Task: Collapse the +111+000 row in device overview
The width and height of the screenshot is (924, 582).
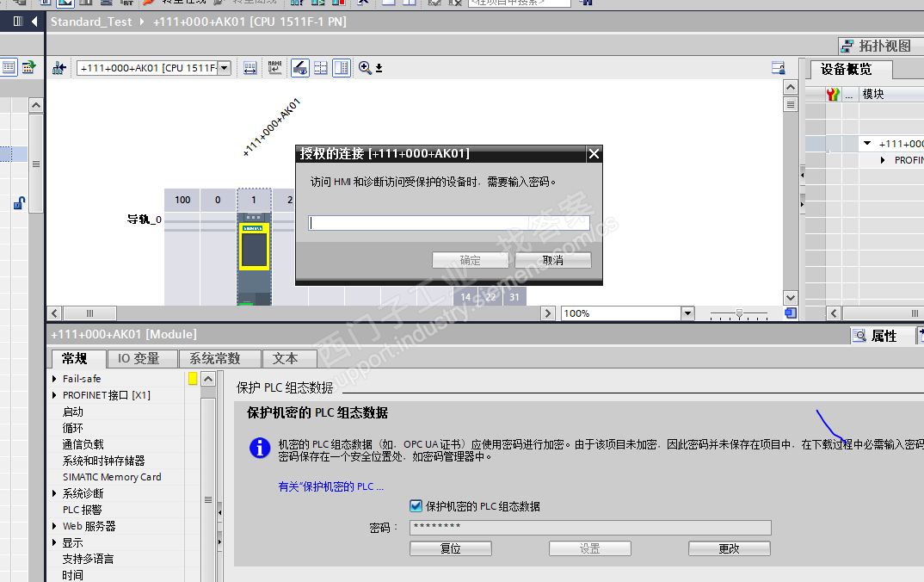Action: coord(867,143)
